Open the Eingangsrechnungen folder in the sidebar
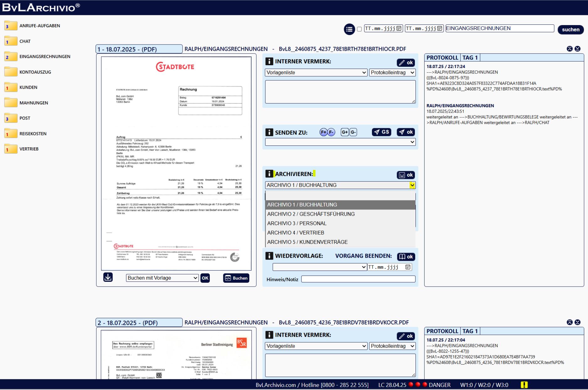The image size is (588, 390). click(x=45, y=57)
